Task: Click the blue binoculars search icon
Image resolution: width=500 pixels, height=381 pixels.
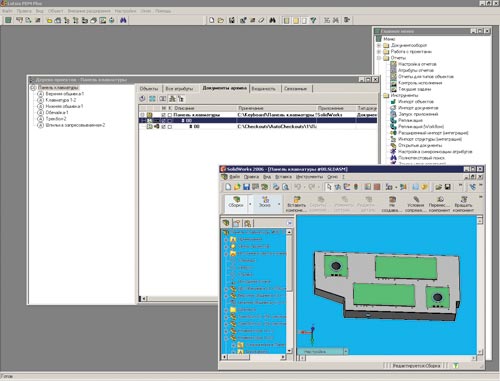Action: (x=123, y=20)
